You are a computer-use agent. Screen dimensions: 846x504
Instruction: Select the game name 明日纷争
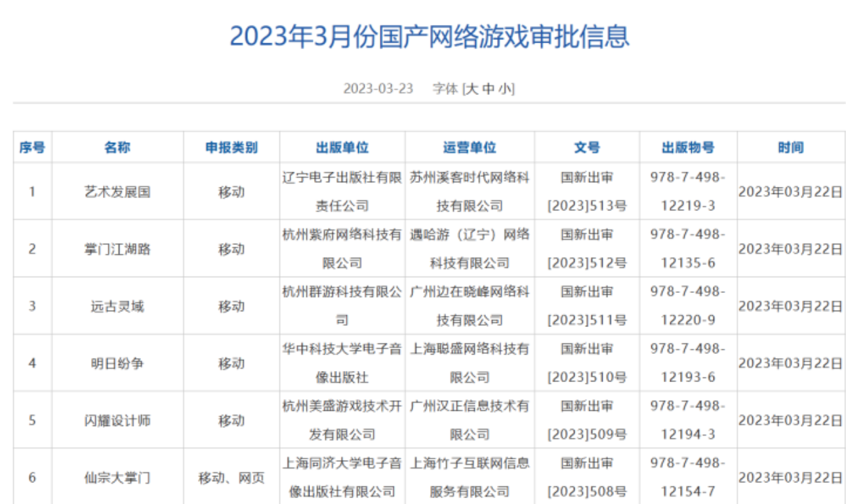pos(117,363)
